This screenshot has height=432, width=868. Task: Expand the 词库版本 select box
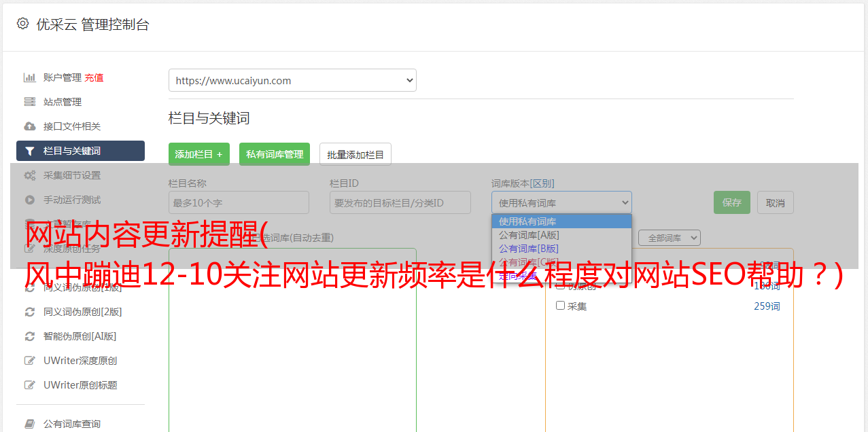[x=561, y=202]
